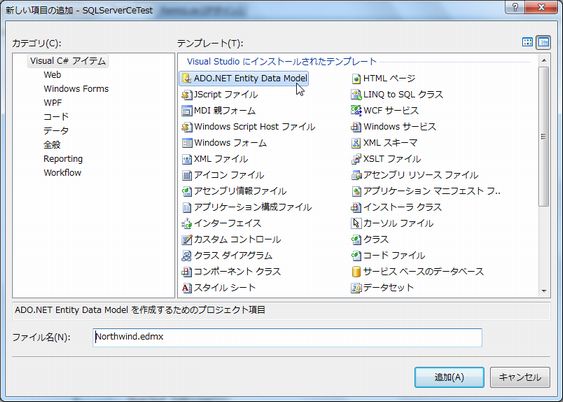Select the Windows サービス template icon

[356, 127]
